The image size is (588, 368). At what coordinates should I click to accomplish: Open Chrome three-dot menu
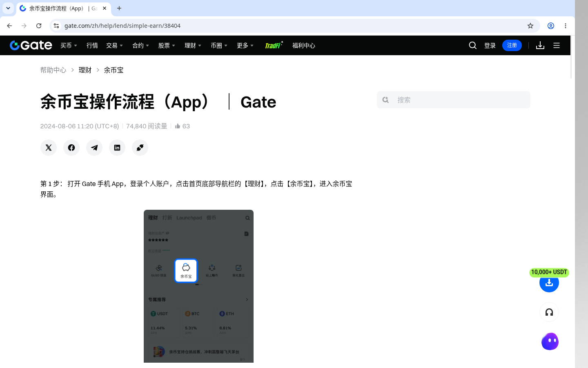coord(566,26)
